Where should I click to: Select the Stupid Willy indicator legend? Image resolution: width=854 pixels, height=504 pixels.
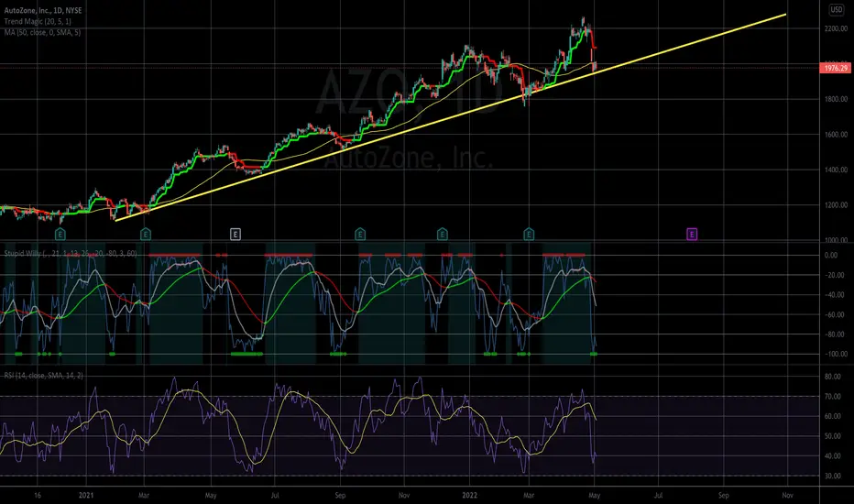[71, 253]
